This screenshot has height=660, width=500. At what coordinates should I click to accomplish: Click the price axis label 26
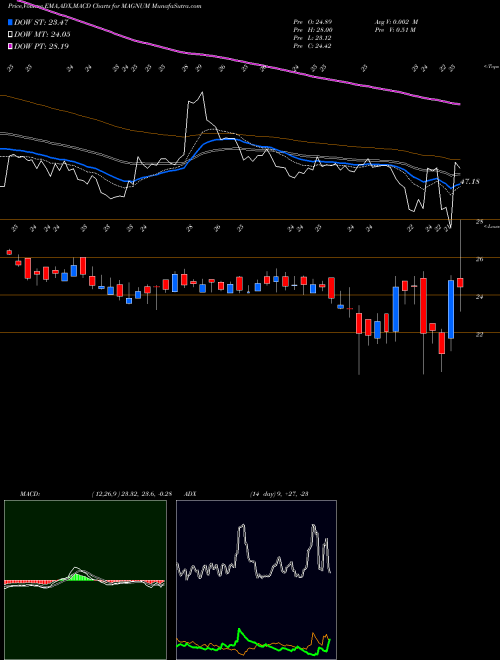(479, 259)
